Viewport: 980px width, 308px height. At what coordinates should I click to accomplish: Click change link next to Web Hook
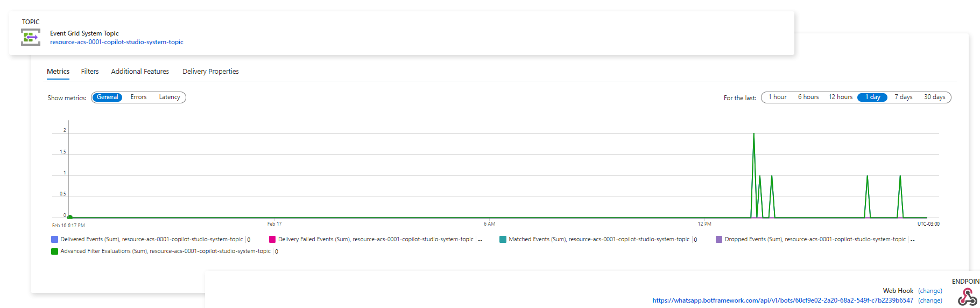(930, 291)
